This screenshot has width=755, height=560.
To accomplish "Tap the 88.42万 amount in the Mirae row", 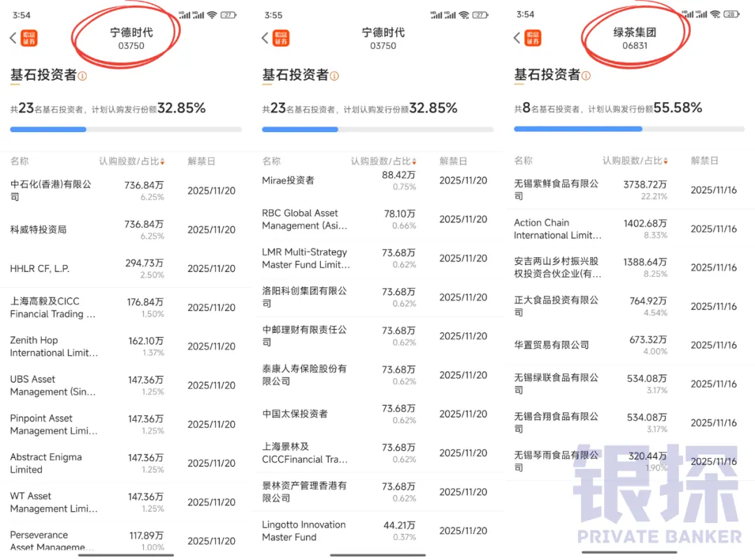I will click(x=398, y=175).
